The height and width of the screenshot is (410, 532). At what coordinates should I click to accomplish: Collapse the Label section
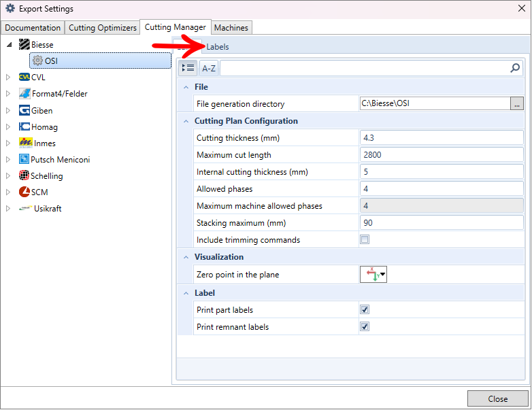tap(186, 293)
